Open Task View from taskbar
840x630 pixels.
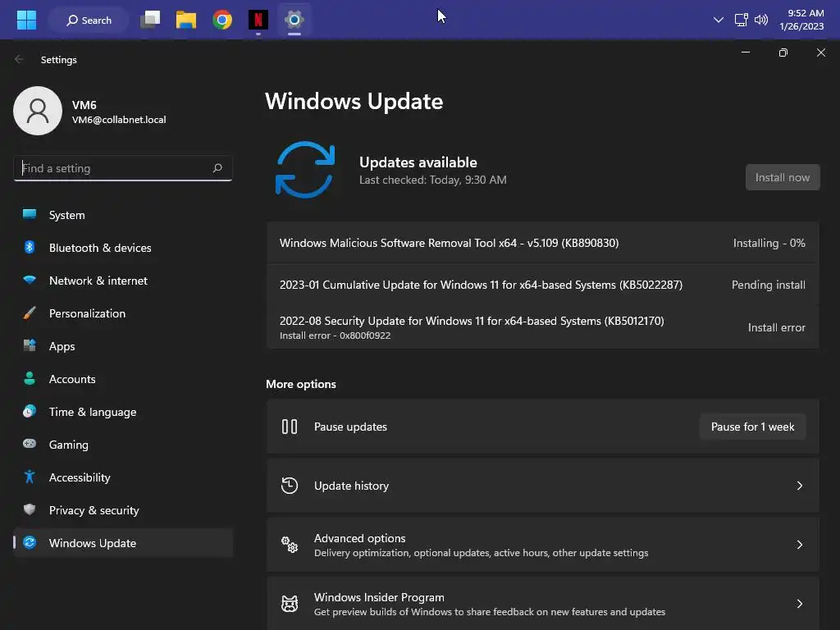point(151,21)
